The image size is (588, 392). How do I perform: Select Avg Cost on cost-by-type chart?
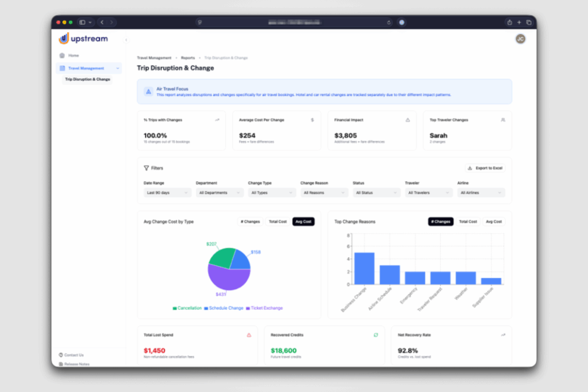[x=303, y=222]
